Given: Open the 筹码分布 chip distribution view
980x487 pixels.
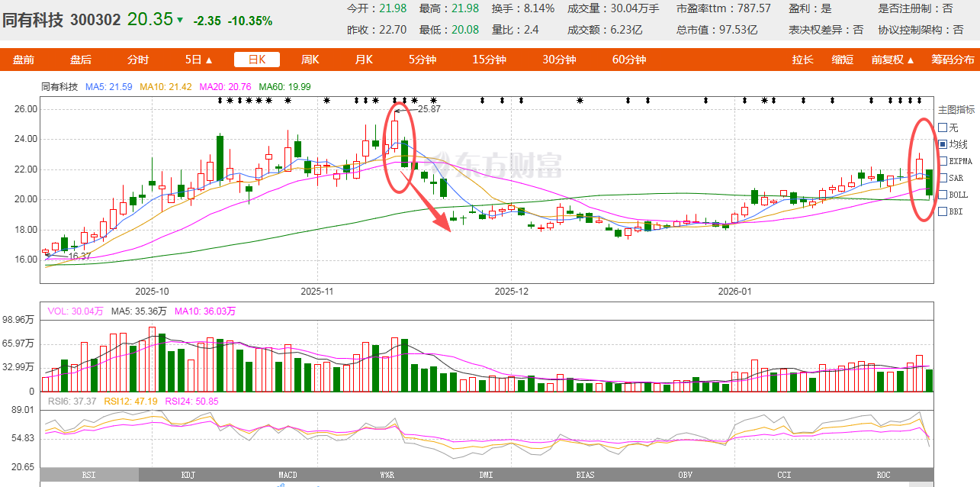Looking at the screenshot, I should point(953,60).
